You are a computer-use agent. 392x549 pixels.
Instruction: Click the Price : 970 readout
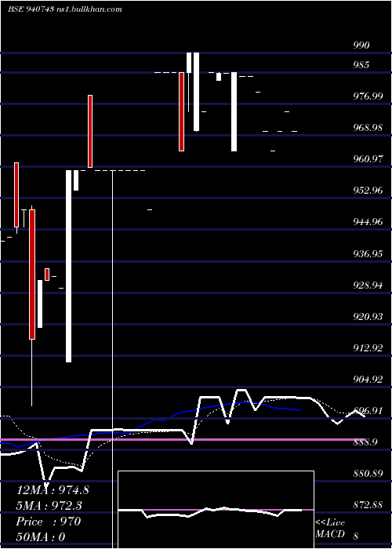click(49, 522)
